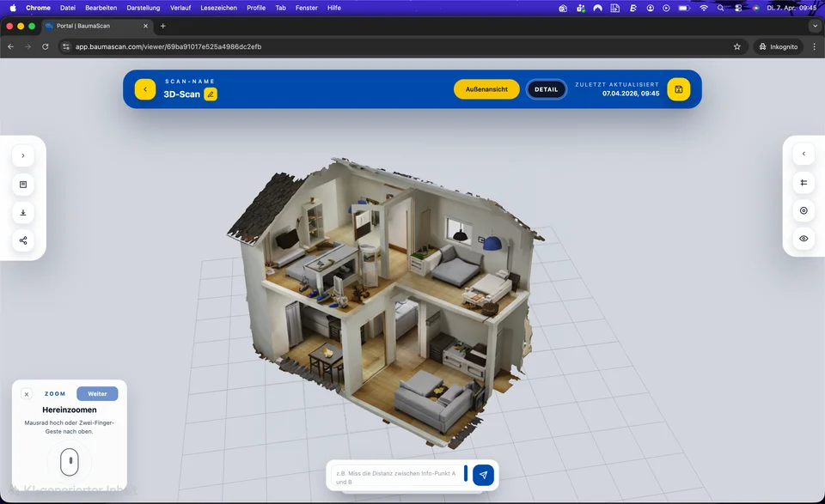Switch to Außenansicht view
The width and height of the screenshot is (825, 504).
486,89
